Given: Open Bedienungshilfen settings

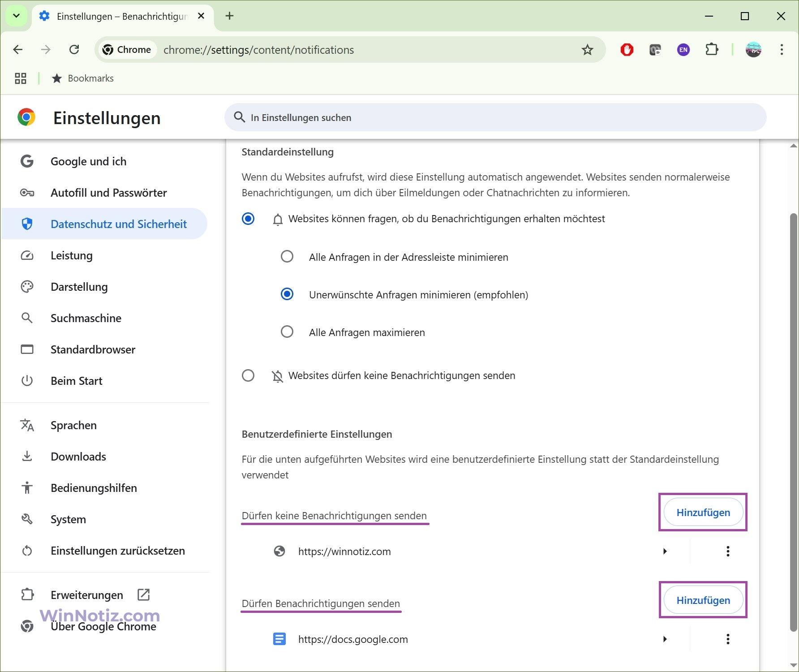Looking at the screenshot, I should coord(104,488).
